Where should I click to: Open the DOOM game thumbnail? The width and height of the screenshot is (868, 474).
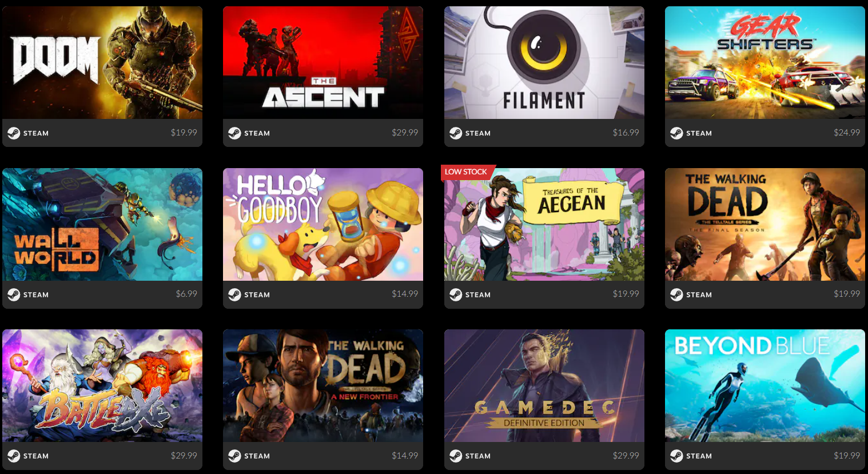(x=102, y=63)
